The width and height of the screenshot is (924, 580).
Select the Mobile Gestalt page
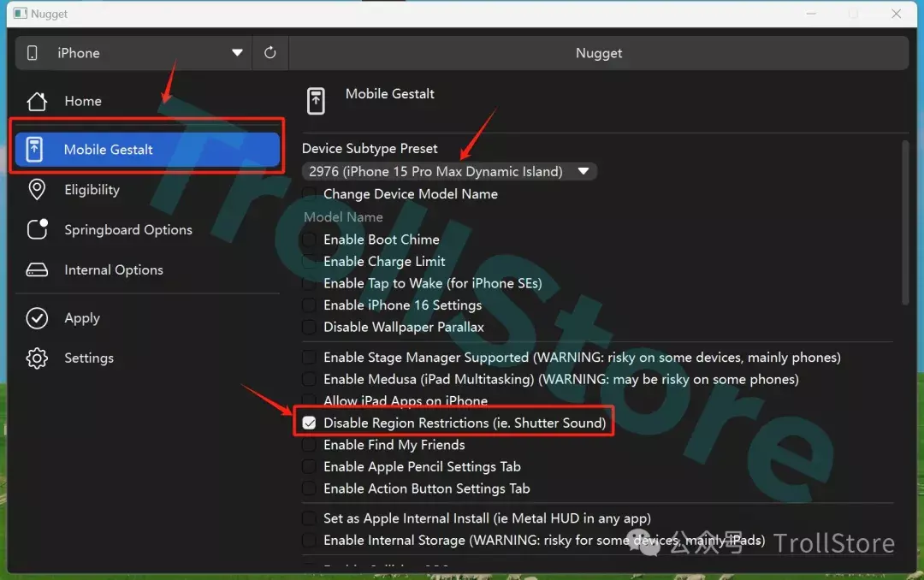coord(147,150)
